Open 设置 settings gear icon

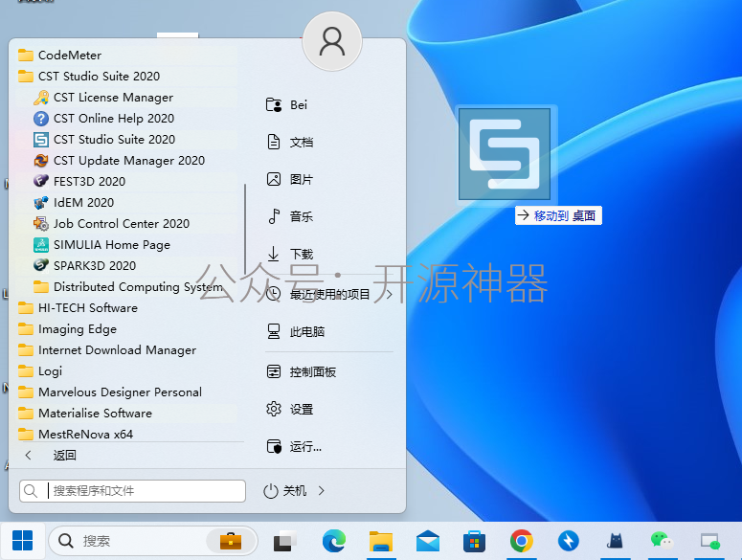pyautogui.click(x=274, y=409)
